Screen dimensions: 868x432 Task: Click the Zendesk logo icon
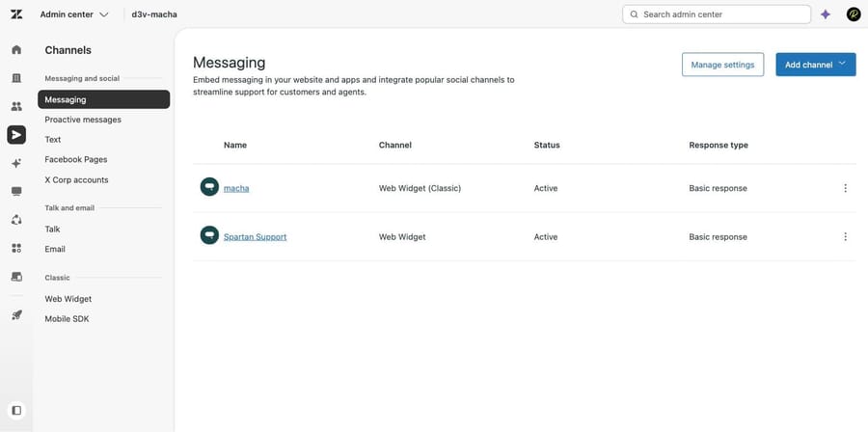[16, 14]
